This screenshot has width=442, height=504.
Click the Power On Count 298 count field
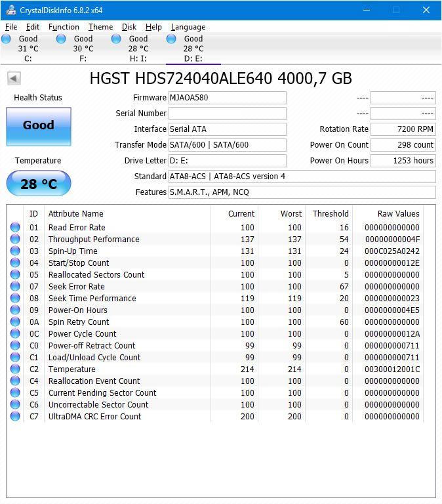403,145
